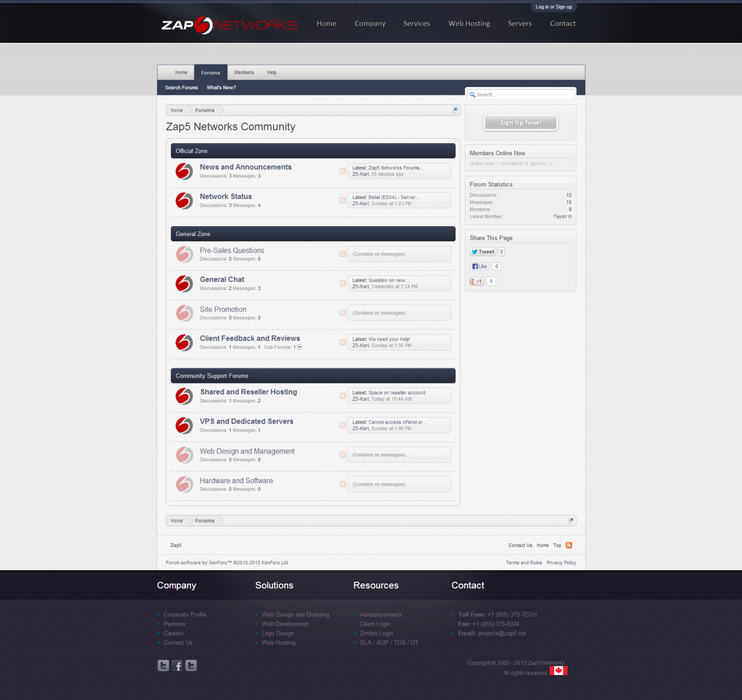Image resolution: width=742 pixels, height=700 pixels.
Task: Open quick navigation icon in bottom breadcrumb
Action: [x=571, y=520]
